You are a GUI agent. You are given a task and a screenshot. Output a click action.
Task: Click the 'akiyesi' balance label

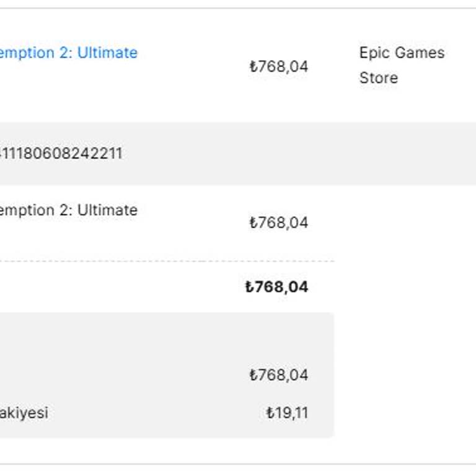click(24, 413)
